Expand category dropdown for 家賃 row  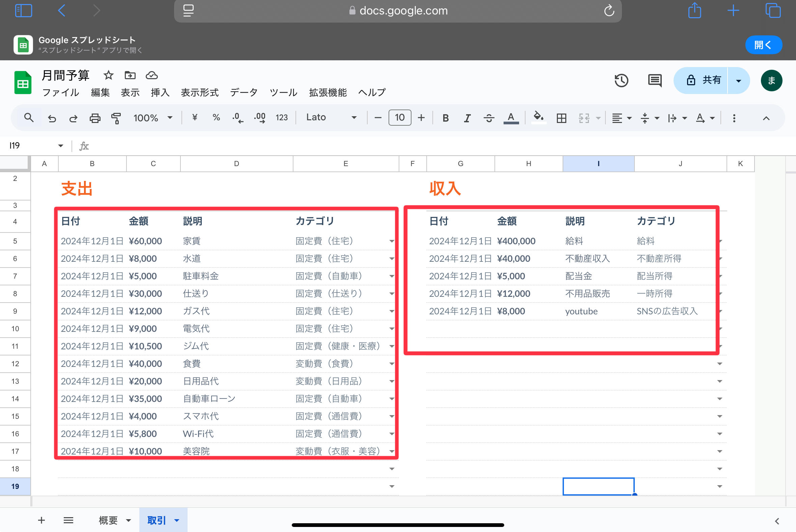[392, 241]
